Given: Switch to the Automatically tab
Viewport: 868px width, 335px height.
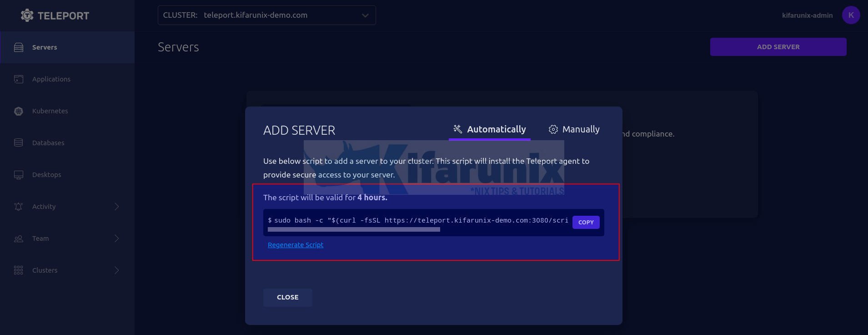Looking at the screenshot, I should 490,130.
